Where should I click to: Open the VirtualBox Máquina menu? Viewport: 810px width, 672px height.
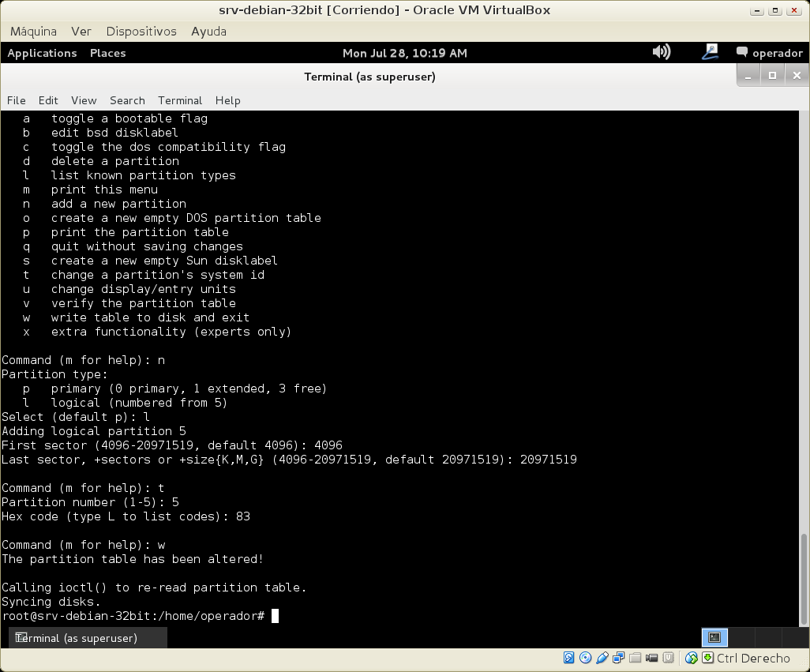click(x=33, y=32)
